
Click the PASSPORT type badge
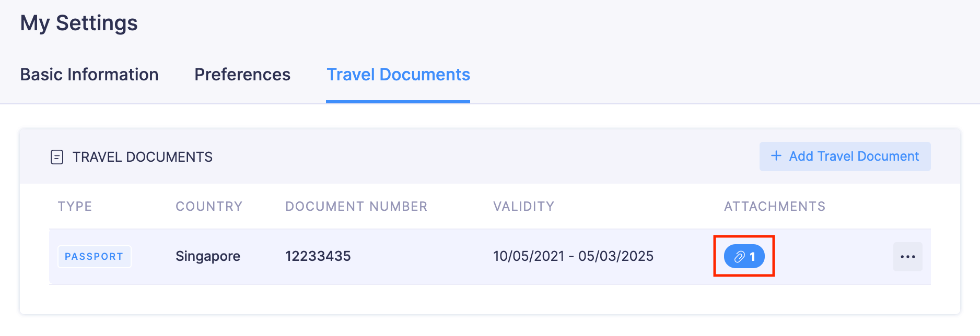(94, 257)
